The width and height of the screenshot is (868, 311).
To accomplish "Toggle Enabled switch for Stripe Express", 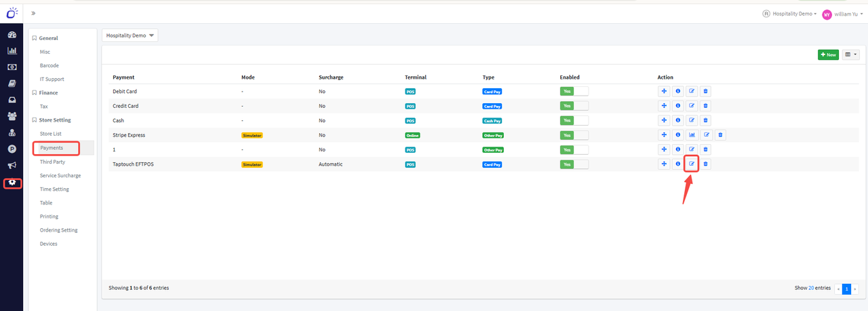I will 574,134.
